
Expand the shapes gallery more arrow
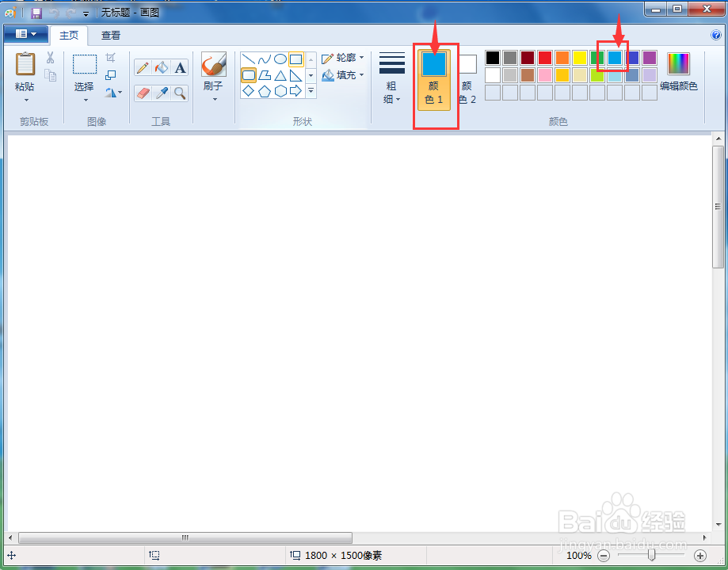(x=311, y=91)
